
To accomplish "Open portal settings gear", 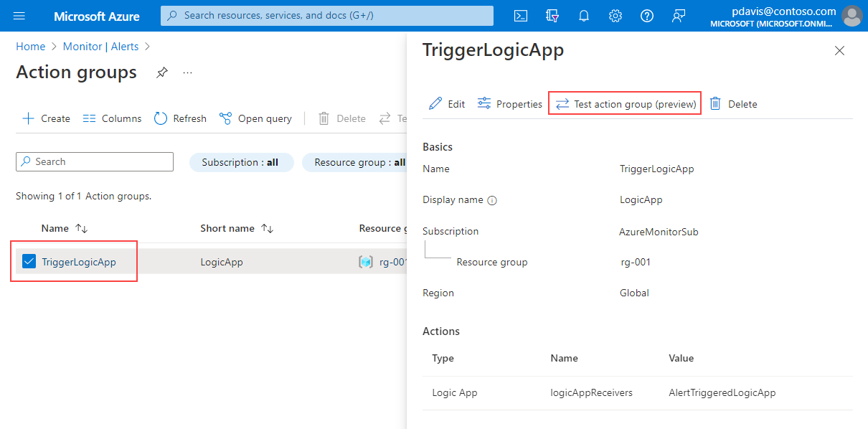I will pos(615,16).
